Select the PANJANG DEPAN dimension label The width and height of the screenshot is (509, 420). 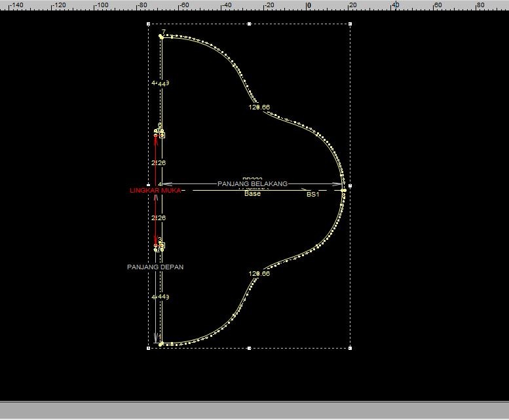155,267
